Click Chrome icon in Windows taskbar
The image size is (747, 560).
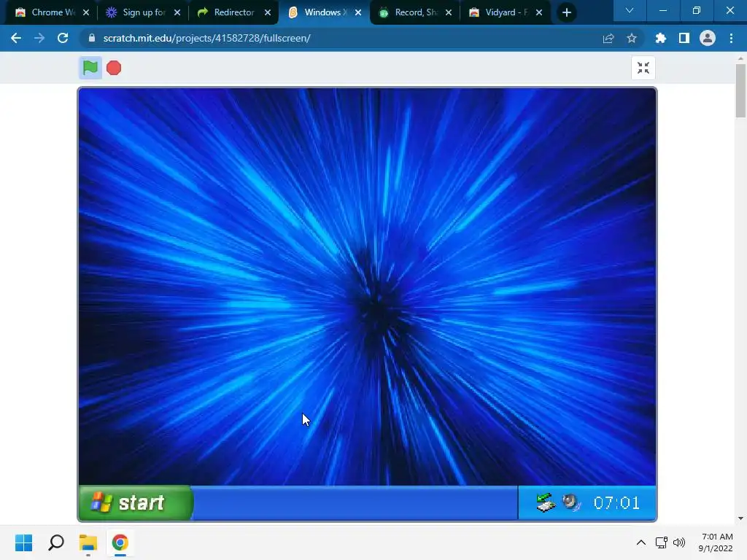(120, 542)
